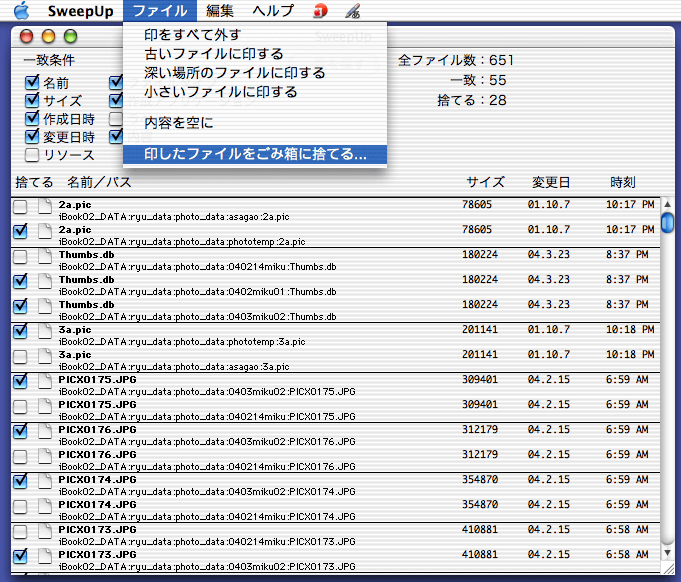Image resolution: width=681 pixels, height=582 pixels.
Task: Click file icon of PICX0174.JPG in 0403miku02
Action: point(45,481)
